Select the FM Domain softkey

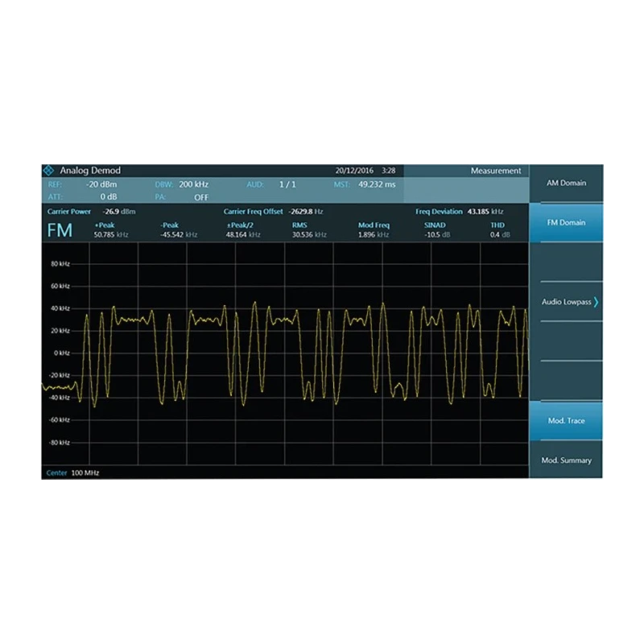coord(566,222)
